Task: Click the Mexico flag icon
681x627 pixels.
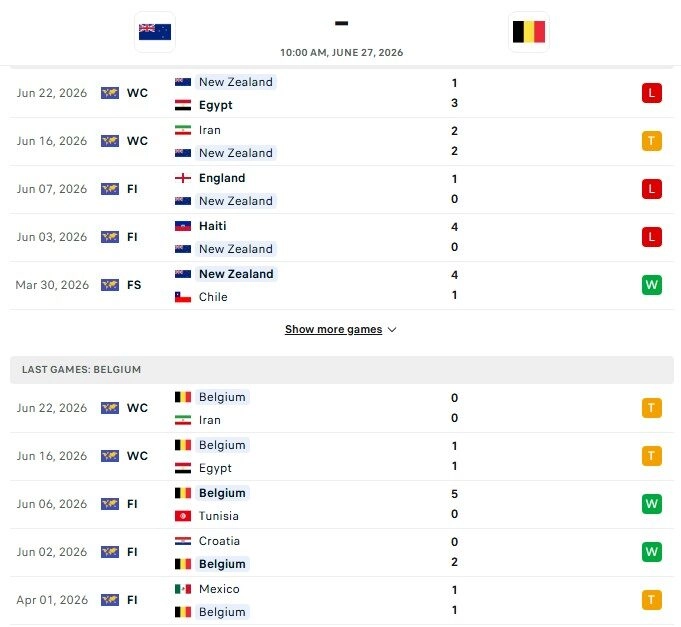Action: point(183,589)
